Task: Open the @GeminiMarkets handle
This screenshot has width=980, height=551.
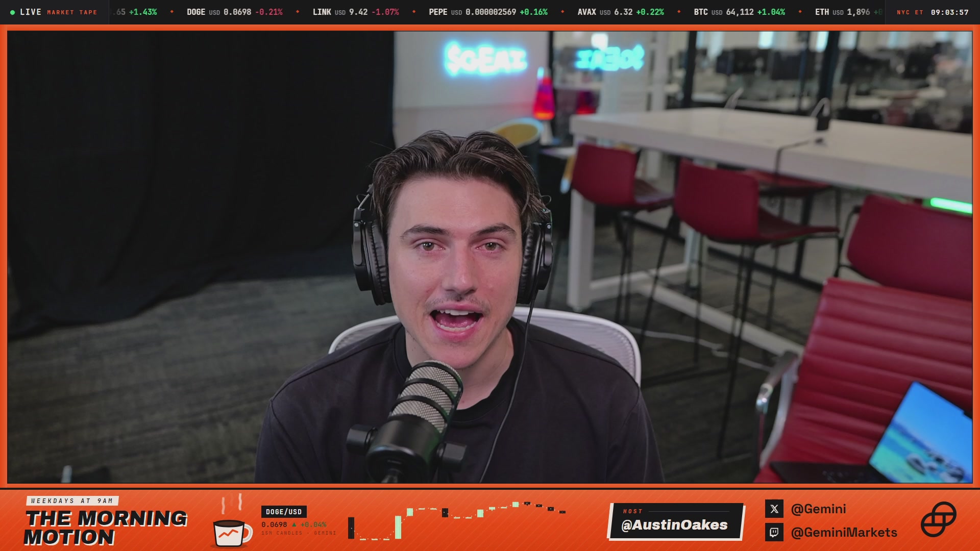Action: point(844,532)
